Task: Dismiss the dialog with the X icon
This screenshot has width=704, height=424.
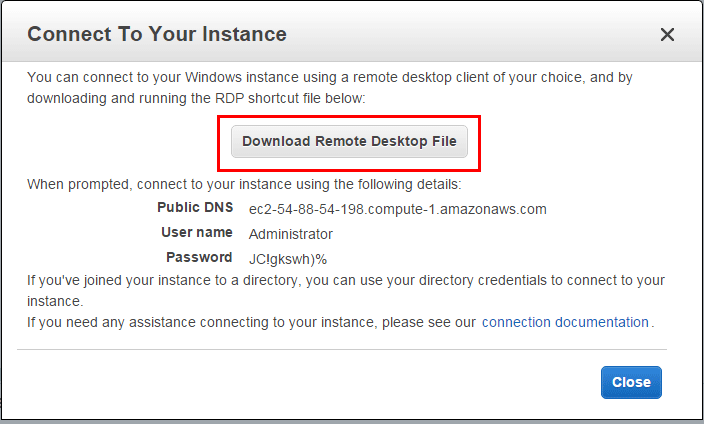Action: click(668, 34)
